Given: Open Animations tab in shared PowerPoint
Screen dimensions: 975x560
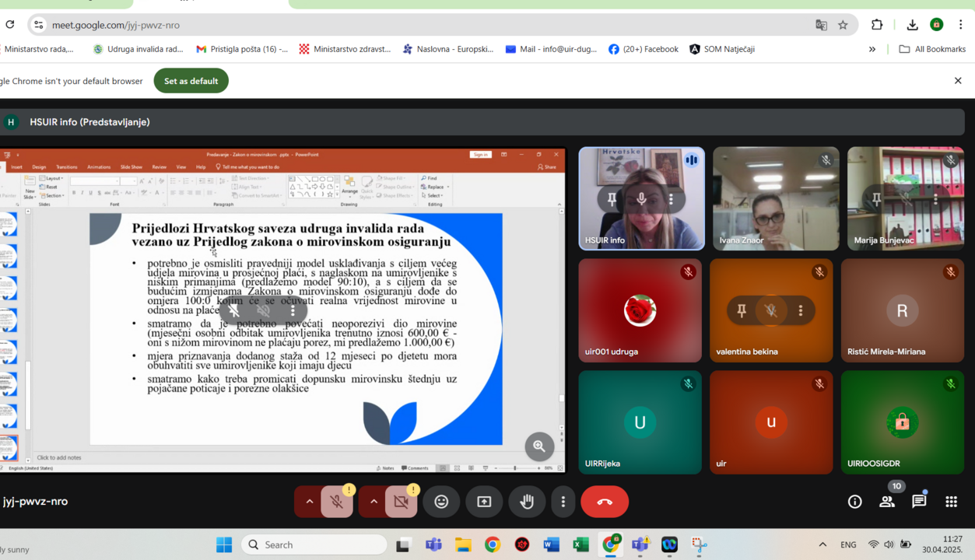Looking at the screenshot, I should [99, 167].
